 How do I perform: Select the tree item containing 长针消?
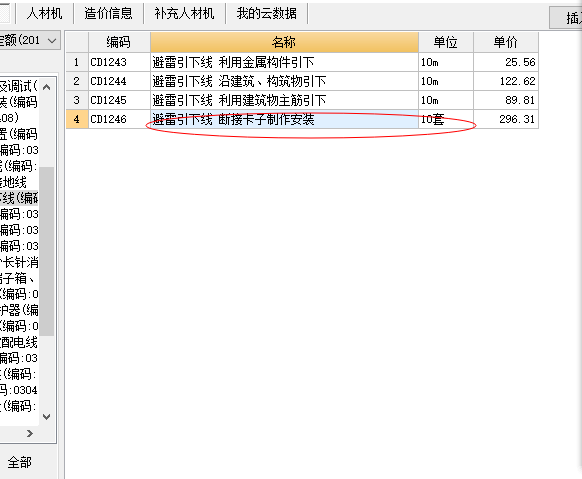coord(19,262)
